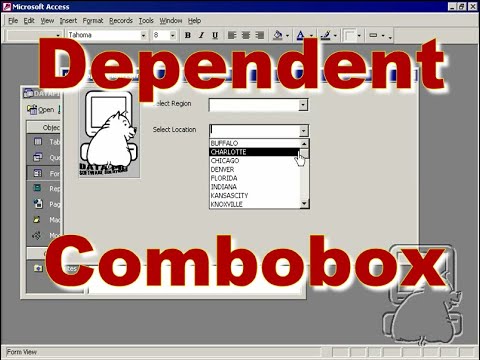The image size is (480, 360).
Task: Open the Window menu
Action: (171, 21)
